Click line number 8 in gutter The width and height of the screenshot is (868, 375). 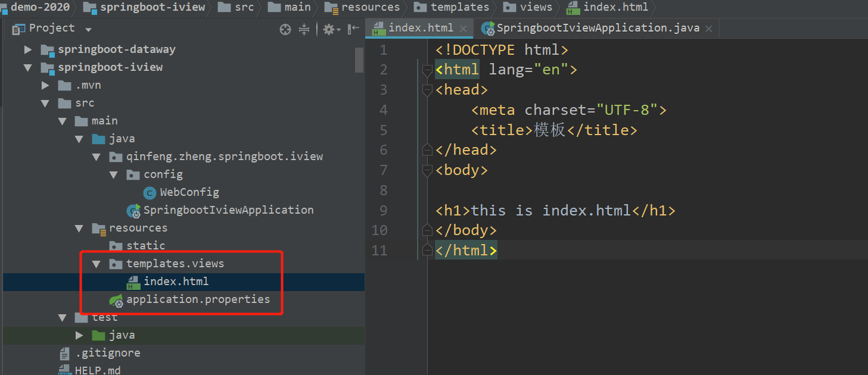coord(383,190)
